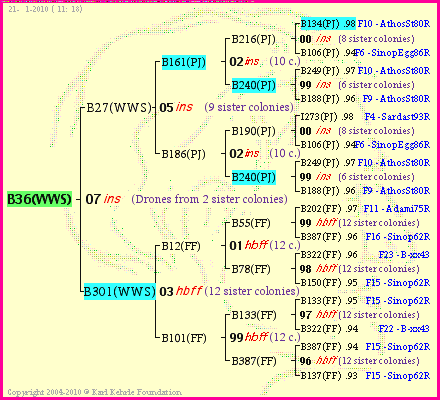
Task: Select the highlighted B161(PJ) entry
Action: click(x=184, y=62)
